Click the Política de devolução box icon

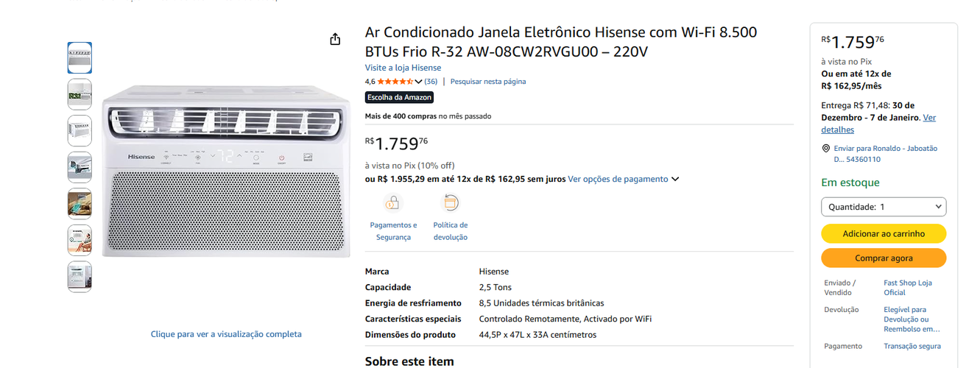pyautogui.click(x=450, y=202)
